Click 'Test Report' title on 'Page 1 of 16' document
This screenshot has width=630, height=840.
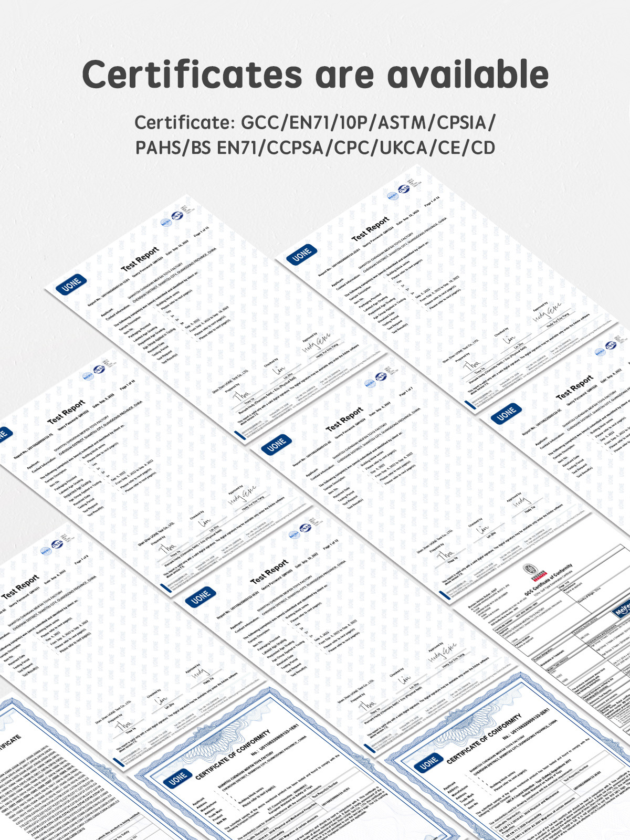click(x=140, y=259)
